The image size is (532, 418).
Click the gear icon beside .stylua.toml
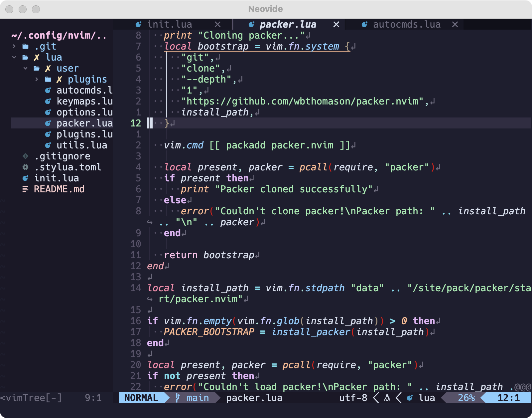[25, 167]
